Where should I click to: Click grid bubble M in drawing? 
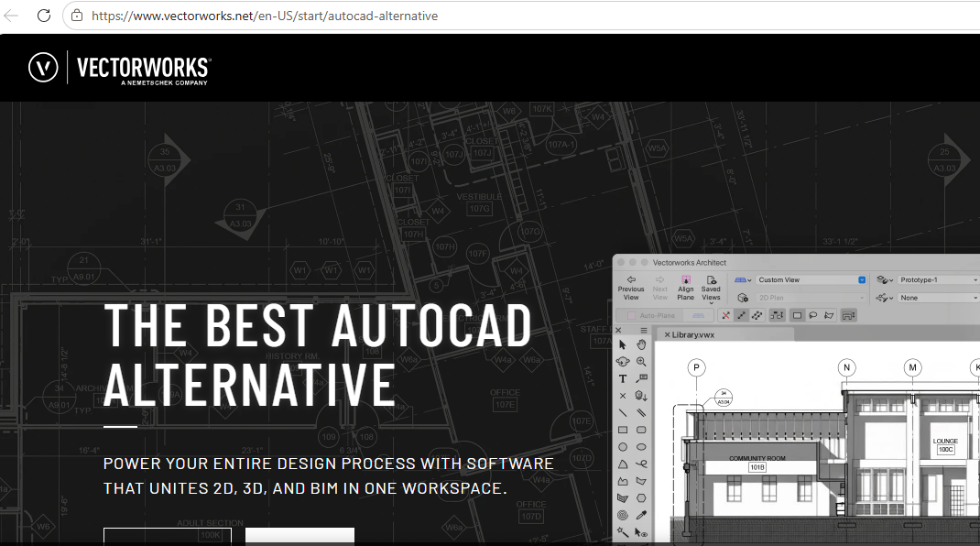pos(912,367)
